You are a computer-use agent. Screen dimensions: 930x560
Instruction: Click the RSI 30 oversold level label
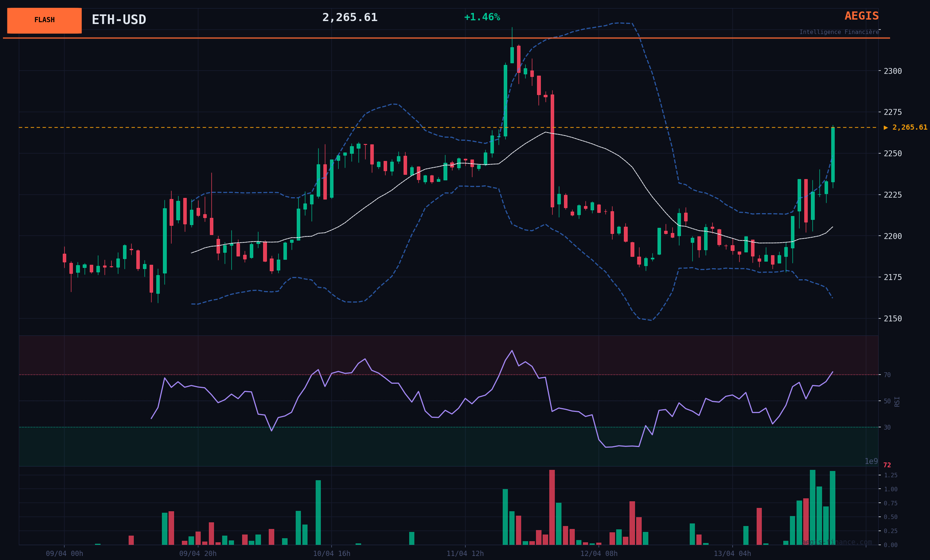887,427
